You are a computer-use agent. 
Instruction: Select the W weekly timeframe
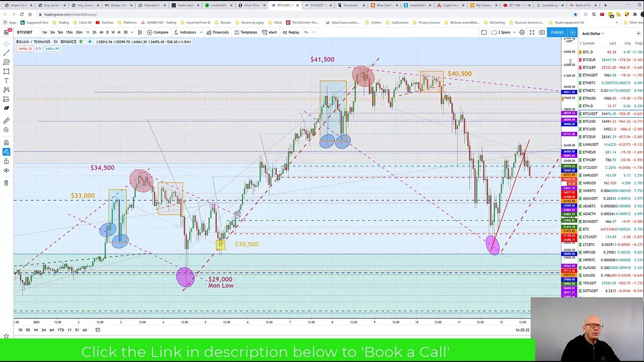click(x=113, y=32)
